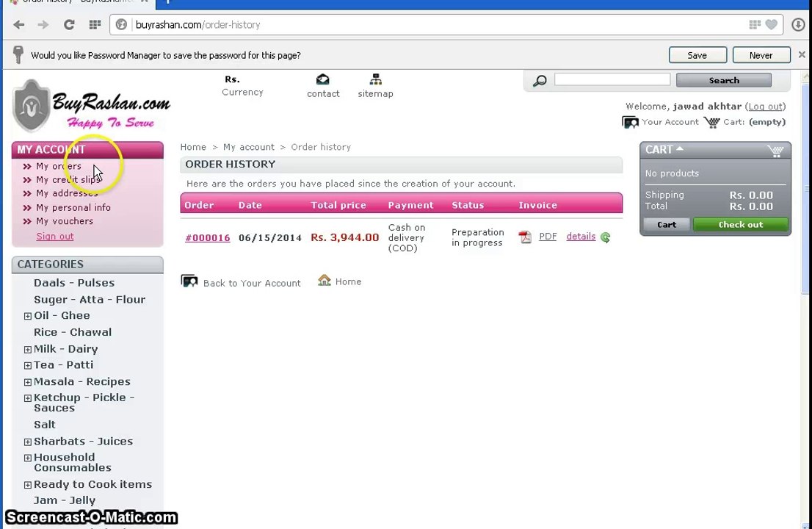Expand the Sharbats - Juices category
Viewport: 812px width, 529px height.
pos(27,442)
